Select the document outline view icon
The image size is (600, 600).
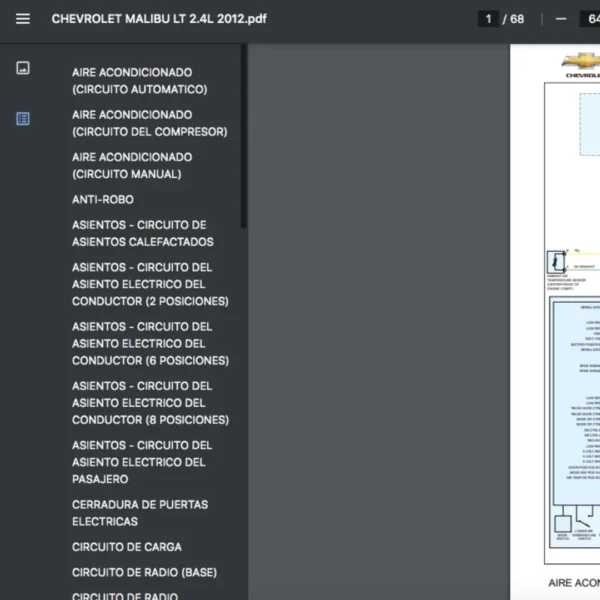(23, 119)
